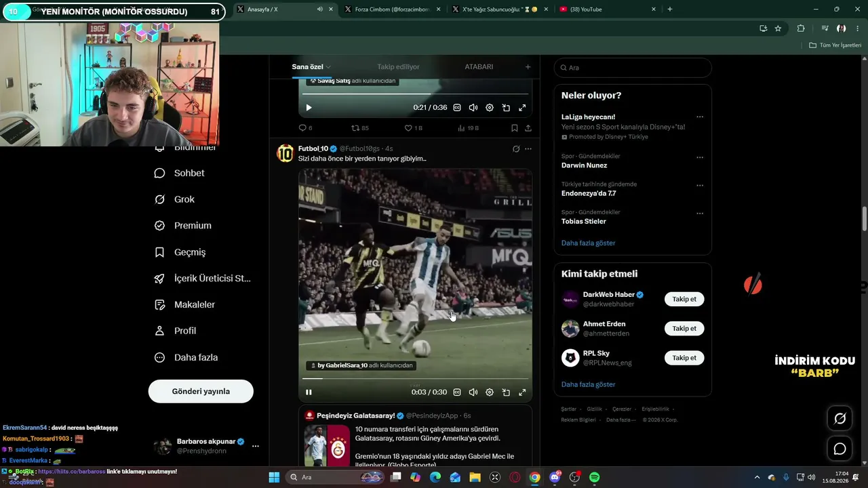Go to Profil in the sidebar
Viewport: 868px width, 488px height.
[176, 331]
